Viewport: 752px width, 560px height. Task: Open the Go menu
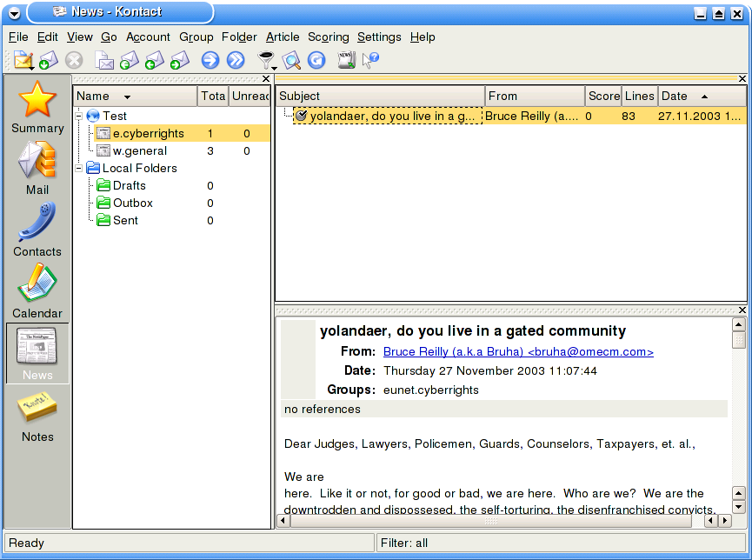[x=109, y=37]
